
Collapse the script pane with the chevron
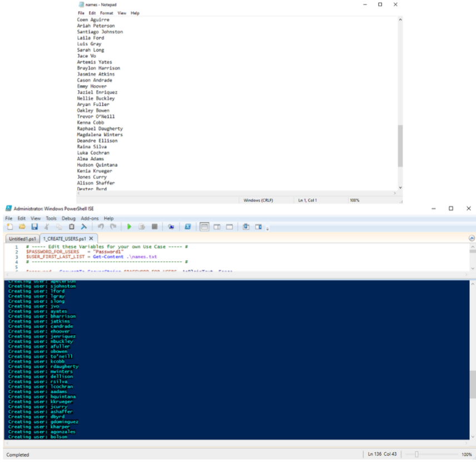(472, 238)
